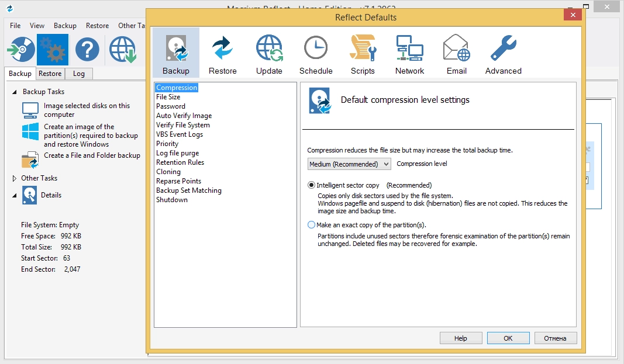Select Cloning in the settings list
Screen dimensions: 624x364
click(x=168, y=172)
